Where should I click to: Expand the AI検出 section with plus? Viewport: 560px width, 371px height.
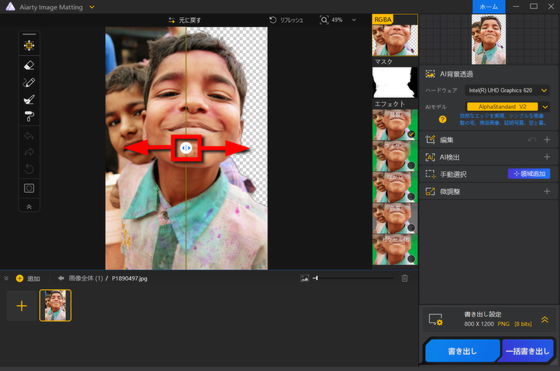pyautogui.click(x=547, y=157)
